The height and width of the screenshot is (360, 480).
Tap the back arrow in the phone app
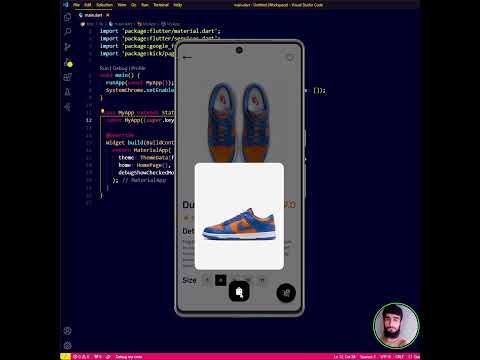click(x=187, y=58)
